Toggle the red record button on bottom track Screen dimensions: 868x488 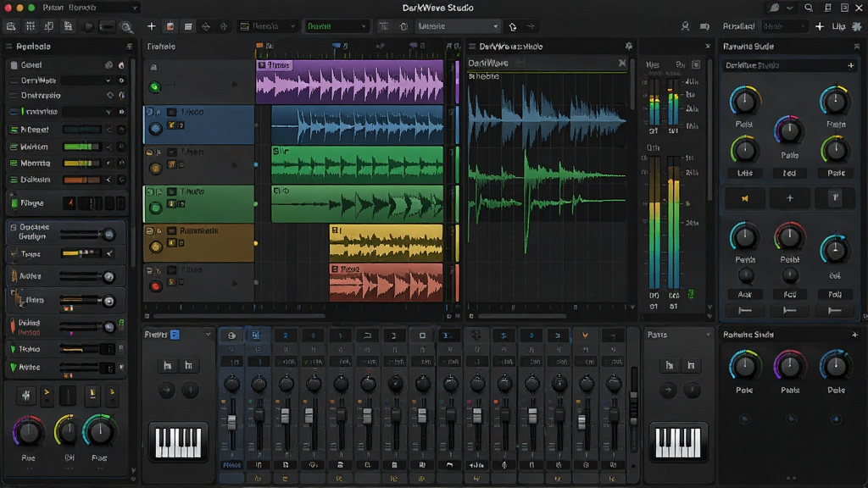point(156,286)
